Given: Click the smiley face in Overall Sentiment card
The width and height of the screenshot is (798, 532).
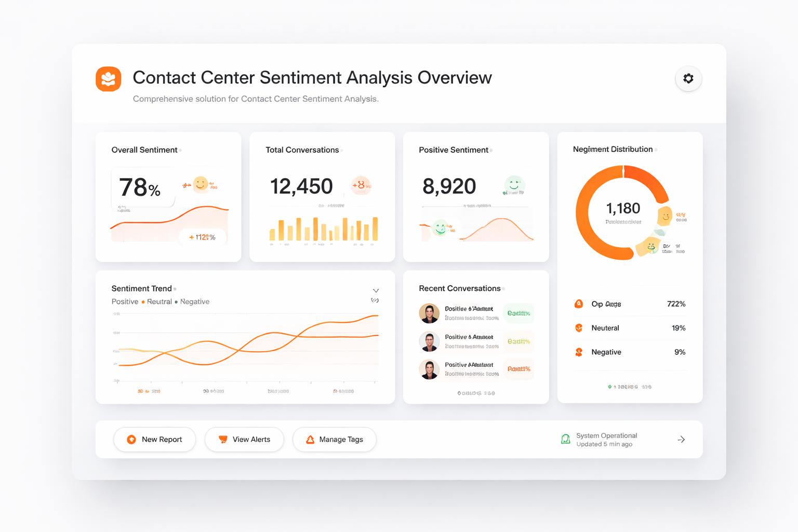Looking at the screenshot, I should (x=201, y=183).
